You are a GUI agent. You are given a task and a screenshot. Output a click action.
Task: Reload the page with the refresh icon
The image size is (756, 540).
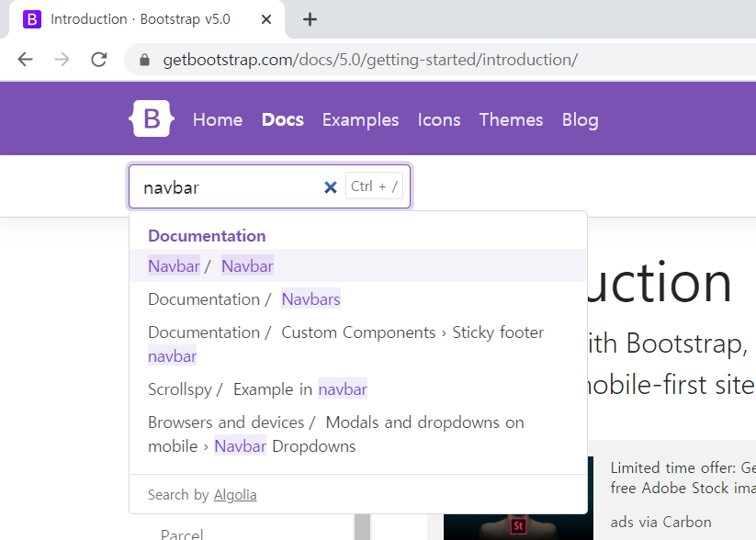(99, 60)
